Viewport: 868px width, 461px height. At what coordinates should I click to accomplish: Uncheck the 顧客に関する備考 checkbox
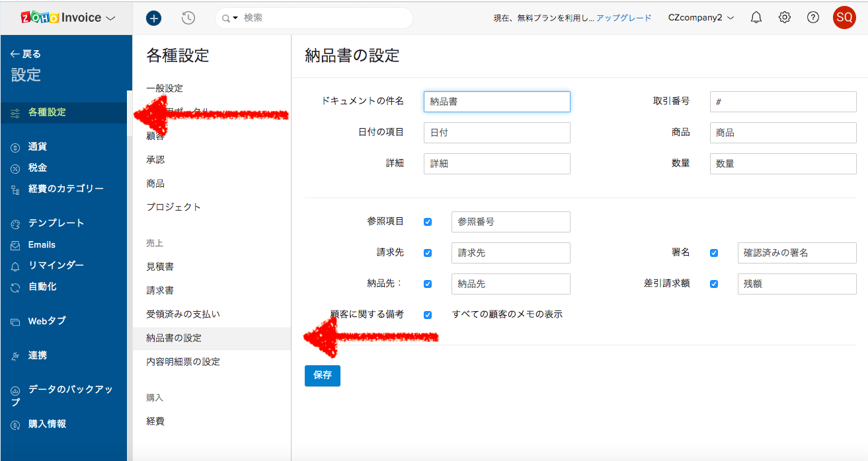pos(428,315)
